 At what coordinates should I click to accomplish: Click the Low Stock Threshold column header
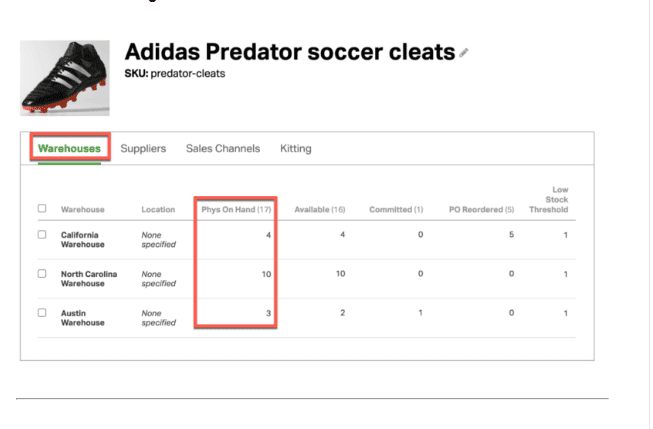pyautogui.click(x=548, y=200)
